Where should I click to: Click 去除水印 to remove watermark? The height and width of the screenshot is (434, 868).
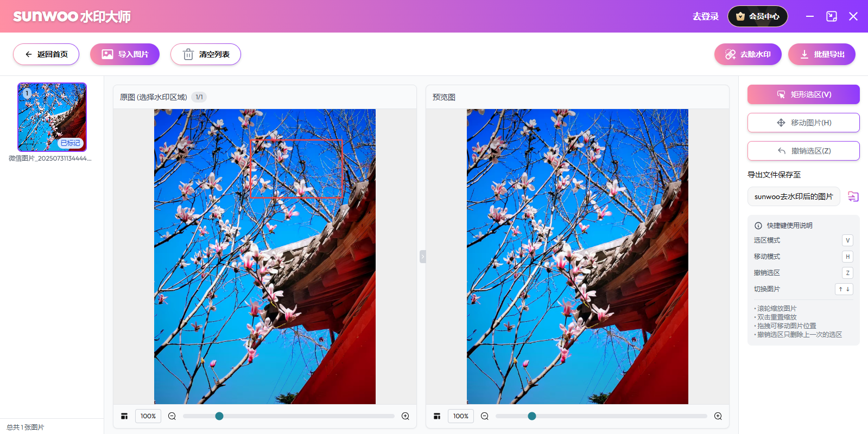(x=747, y=54)
